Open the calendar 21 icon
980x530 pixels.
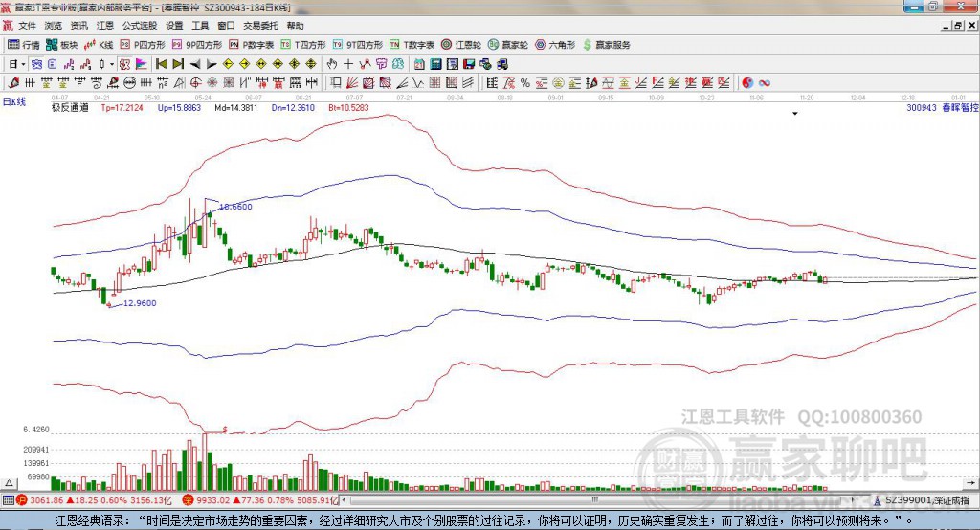click(419, 64)
